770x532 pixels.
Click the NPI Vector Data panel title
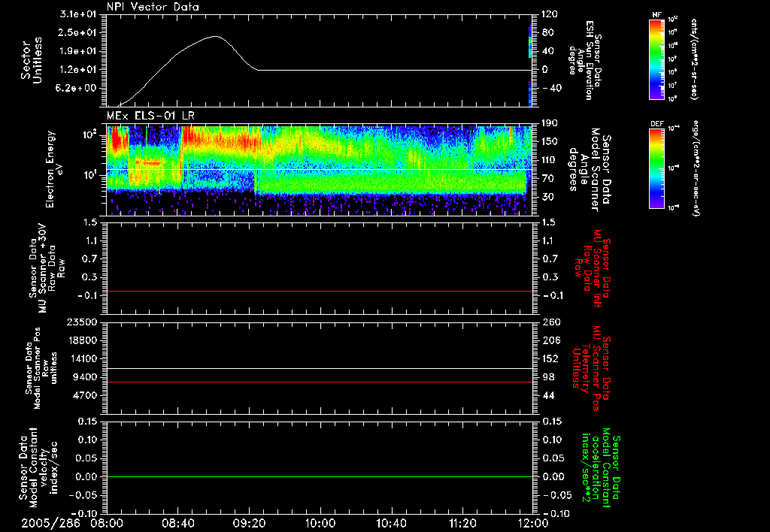coord(153,7)
